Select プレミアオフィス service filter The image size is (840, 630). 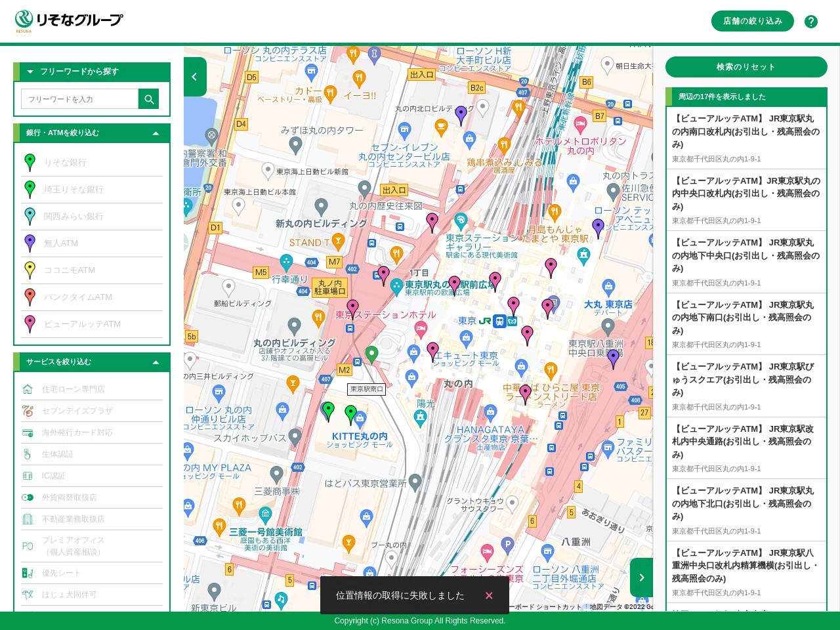pos(92,546)
